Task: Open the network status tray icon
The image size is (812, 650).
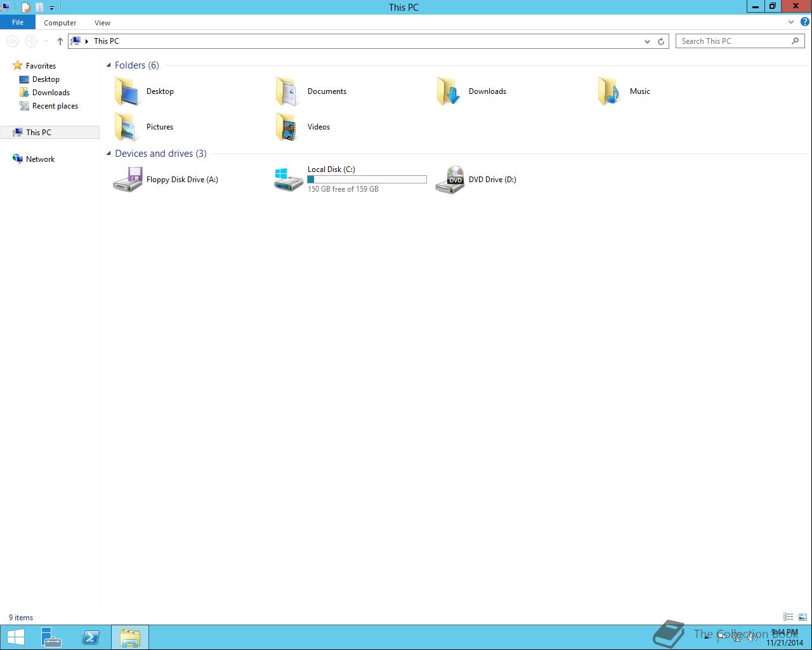Action: point(738,637)
